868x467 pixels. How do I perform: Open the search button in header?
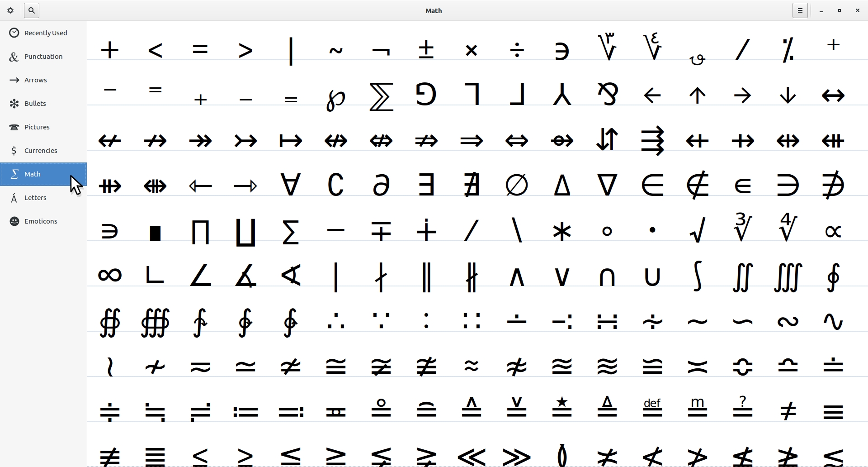click(32, 10)
